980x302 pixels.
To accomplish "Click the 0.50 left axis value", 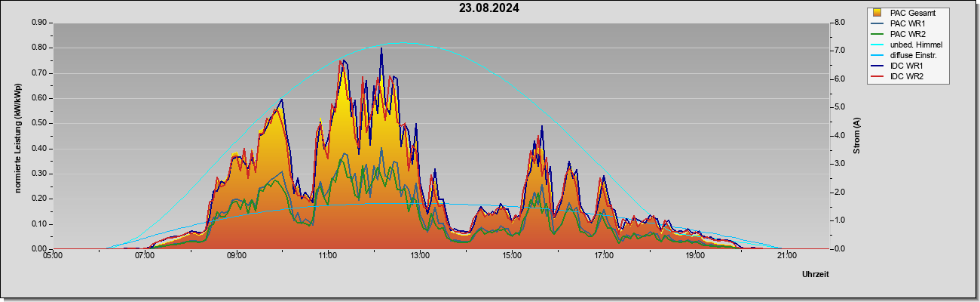I will pos(38,123).
